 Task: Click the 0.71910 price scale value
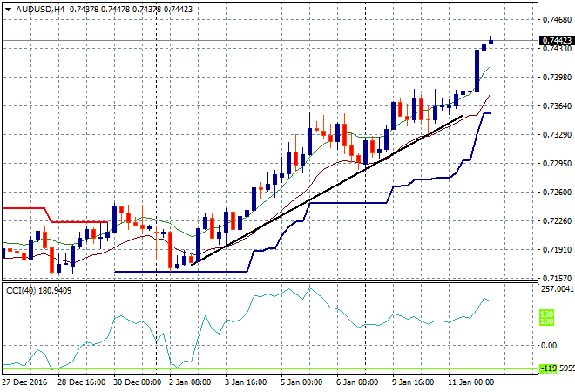pyautogui.click(x=557, y=250)
